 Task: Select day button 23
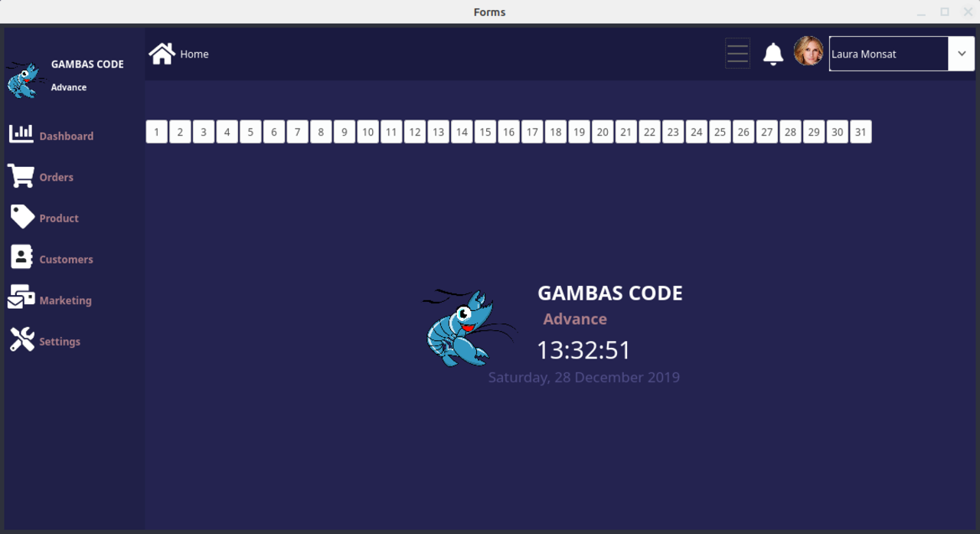click(x=673, y=132)
